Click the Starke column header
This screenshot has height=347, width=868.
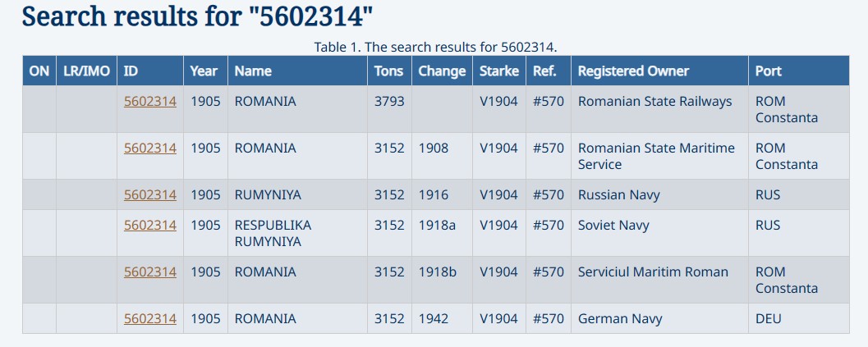[499, 71]
